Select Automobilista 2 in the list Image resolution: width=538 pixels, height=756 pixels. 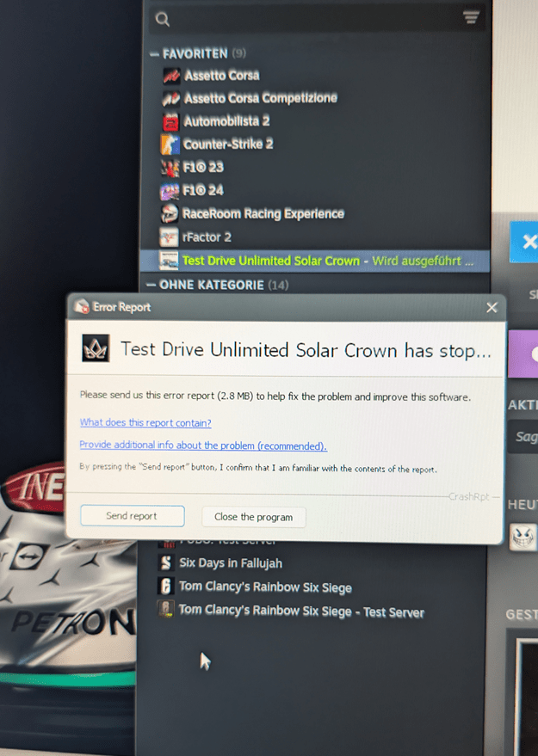coord(226,120)
